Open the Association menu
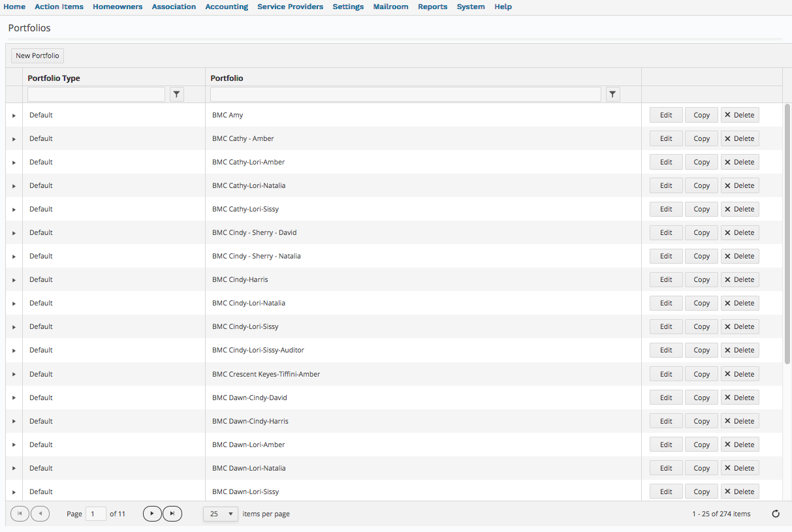The image size is (792, 532). click(174, 7)
